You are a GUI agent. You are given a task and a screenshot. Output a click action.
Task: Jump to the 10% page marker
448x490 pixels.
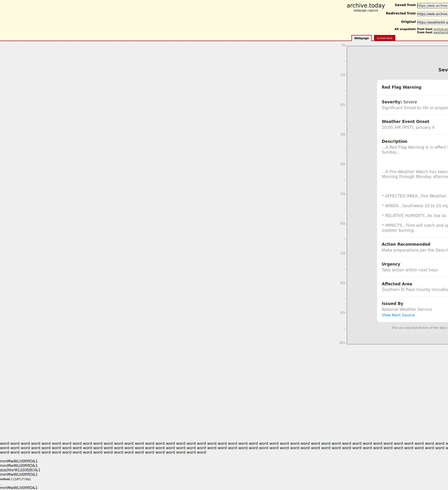343,75
